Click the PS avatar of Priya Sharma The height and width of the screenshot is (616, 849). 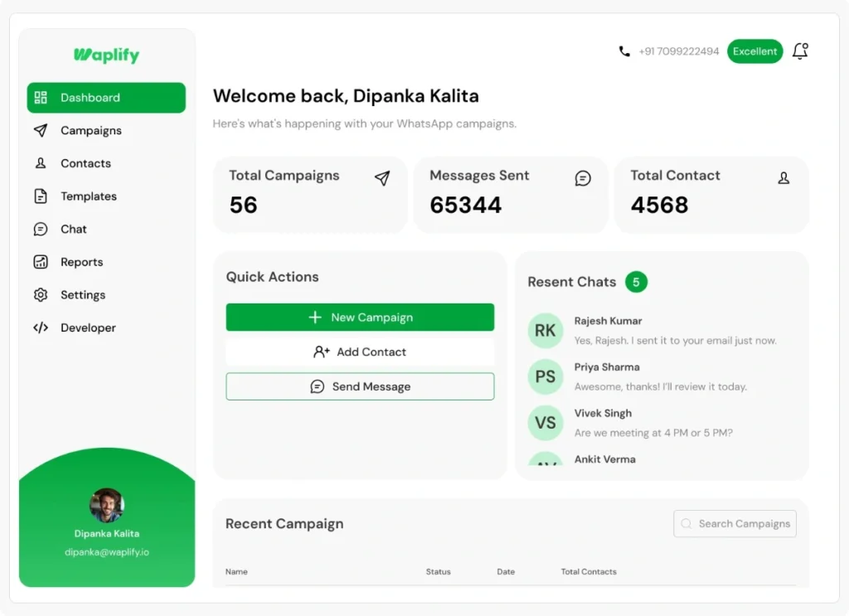546,376
